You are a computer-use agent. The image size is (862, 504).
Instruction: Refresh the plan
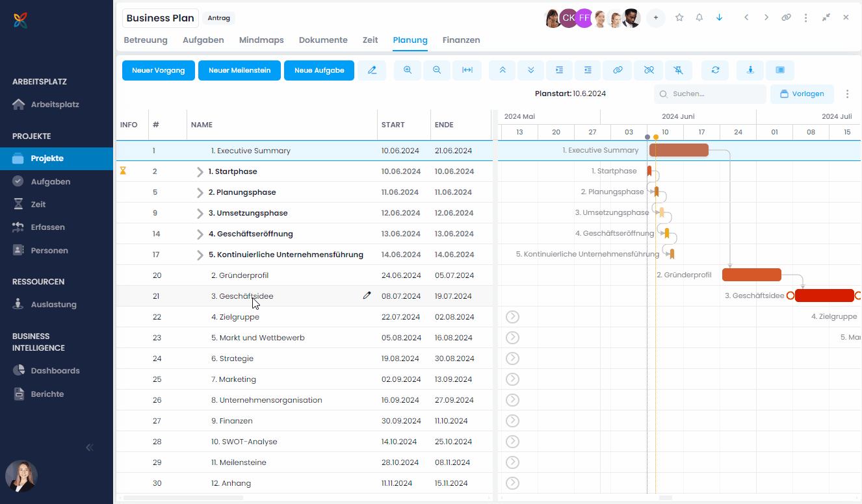click(716, 70)
